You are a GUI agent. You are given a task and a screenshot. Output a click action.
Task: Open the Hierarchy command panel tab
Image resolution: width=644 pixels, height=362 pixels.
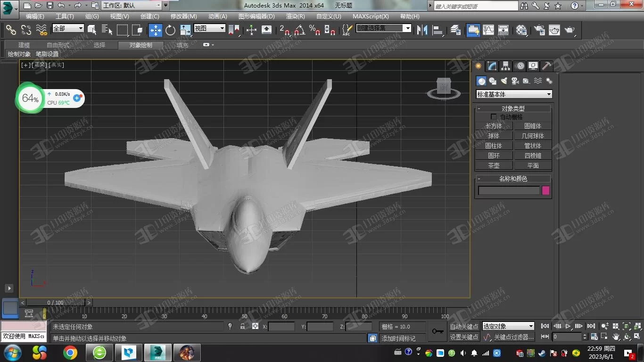(506, 66)
